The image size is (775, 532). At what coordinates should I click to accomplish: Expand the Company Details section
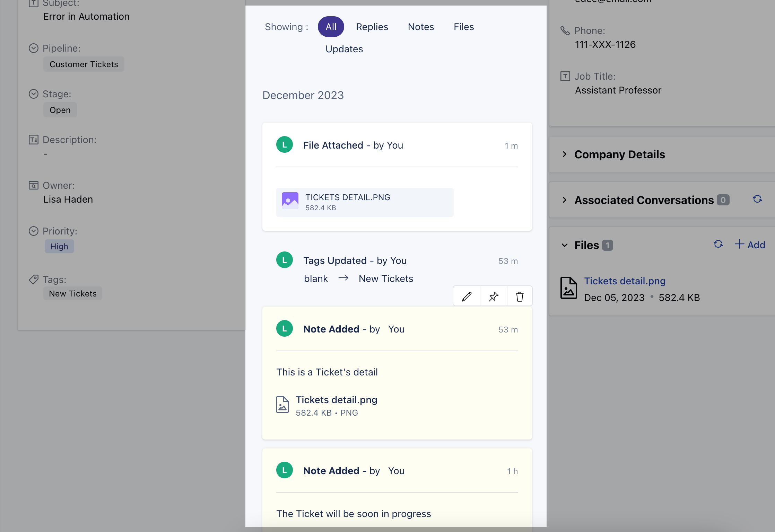pos(565,154)
